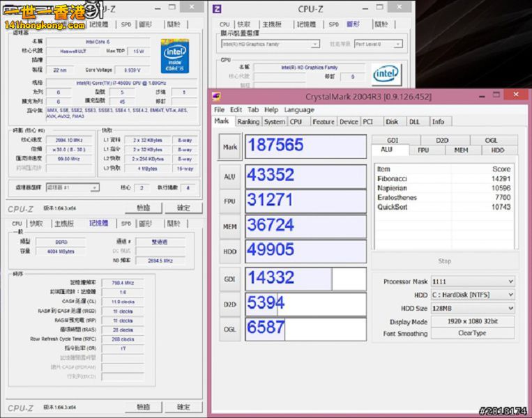532x418 pixels.
Task: Open the Help menu in CrystalMark
Action: 271,110
